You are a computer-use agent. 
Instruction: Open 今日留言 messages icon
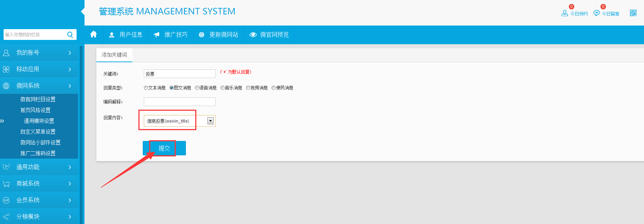597,13
